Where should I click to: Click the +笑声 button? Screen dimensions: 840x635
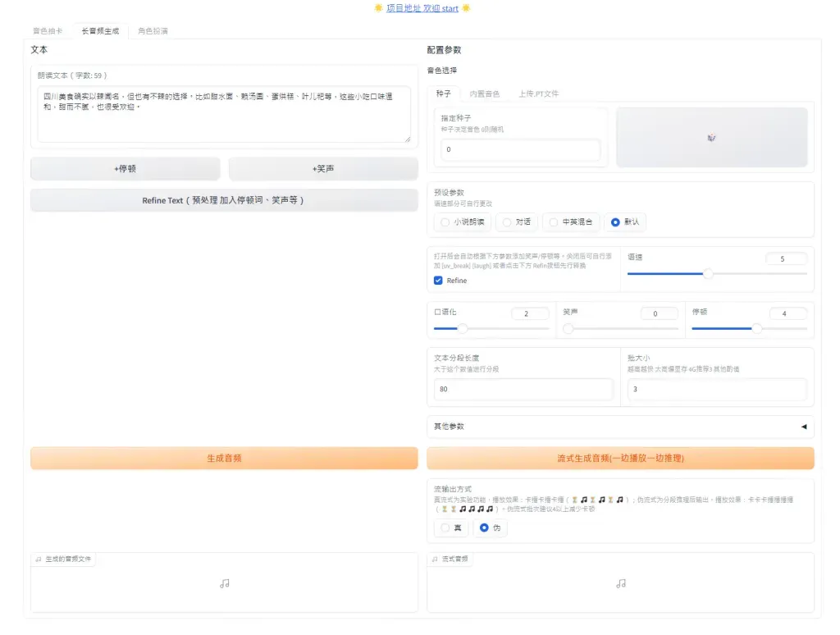pyautogui.click(x=323, y=168)
